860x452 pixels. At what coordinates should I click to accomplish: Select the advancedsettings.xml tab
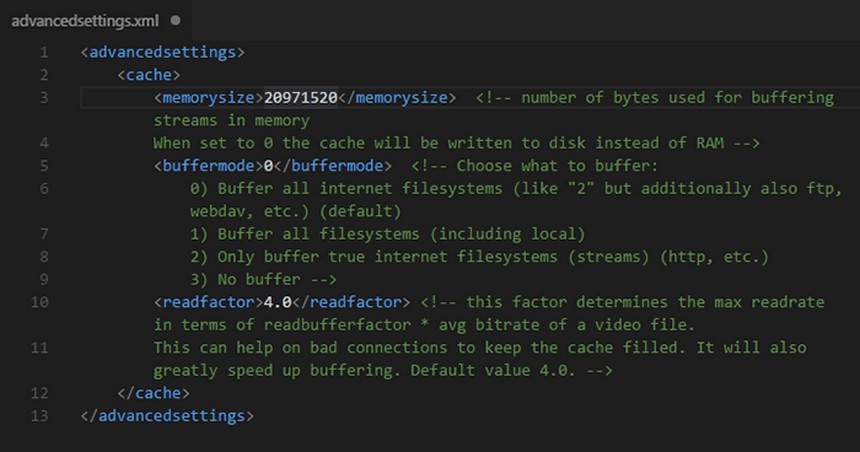click(x=83, y=19)
